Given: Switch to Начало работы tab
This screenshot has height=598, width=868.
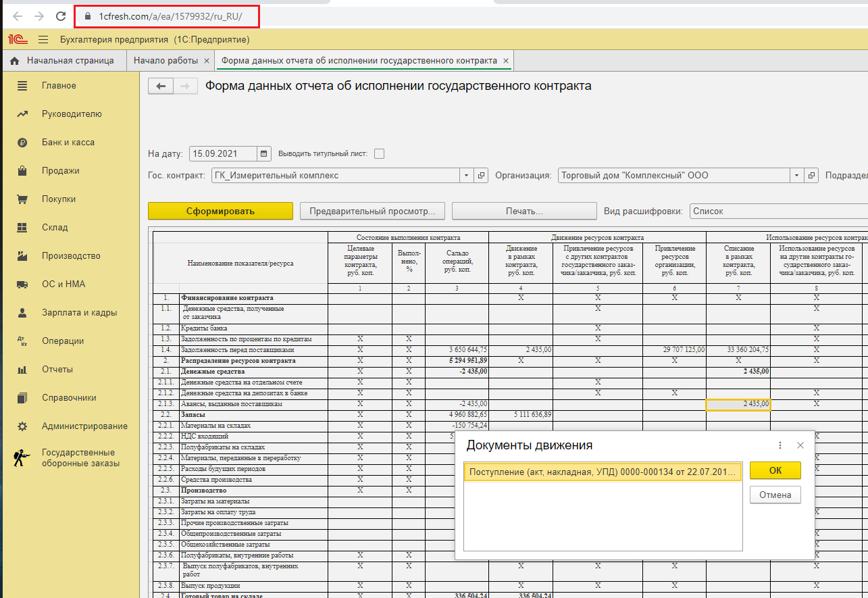Looking at the screenshot, I should pyautogui.click(x=165, y=60).
